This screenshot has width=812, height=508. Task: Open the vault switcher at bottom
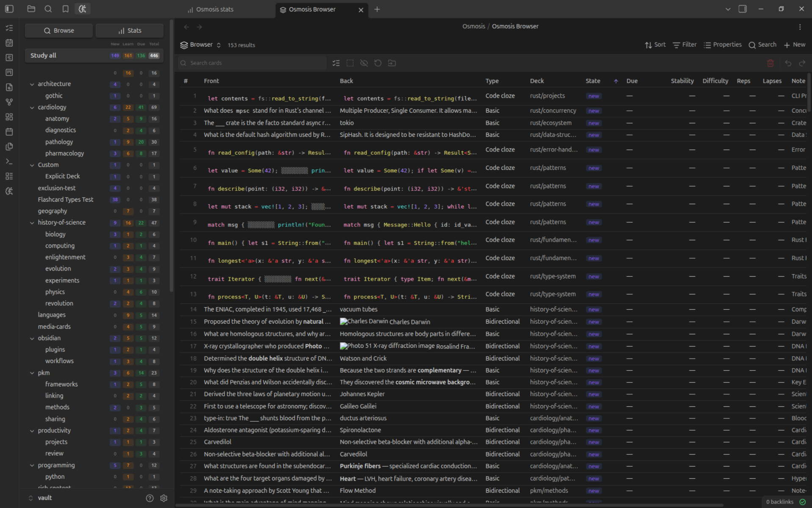click(x=41, y=498)
